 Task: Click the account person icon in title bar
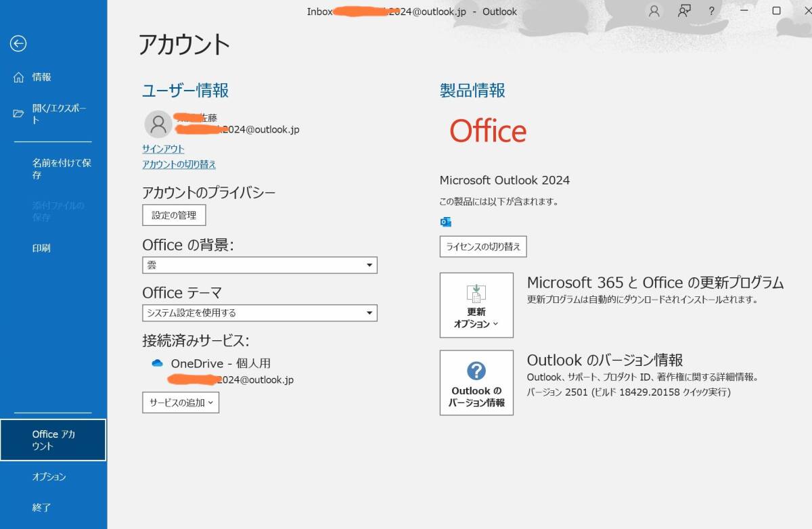click(654, 11)
